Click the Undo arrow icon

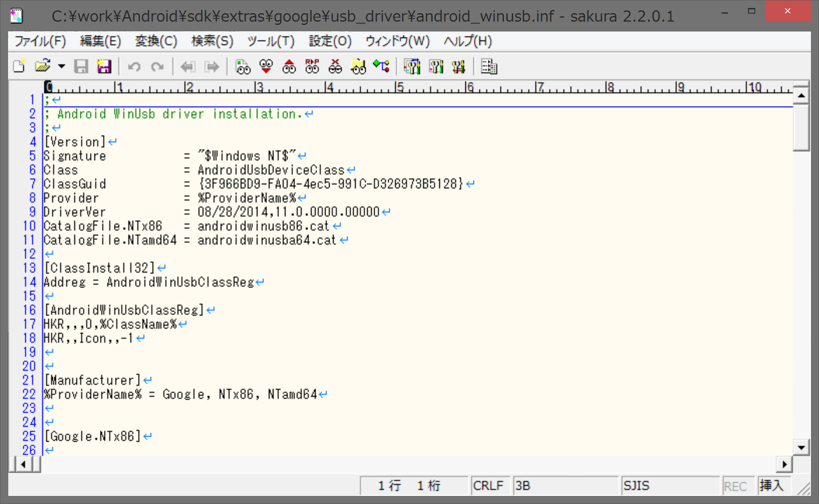[x=134, y=66]
